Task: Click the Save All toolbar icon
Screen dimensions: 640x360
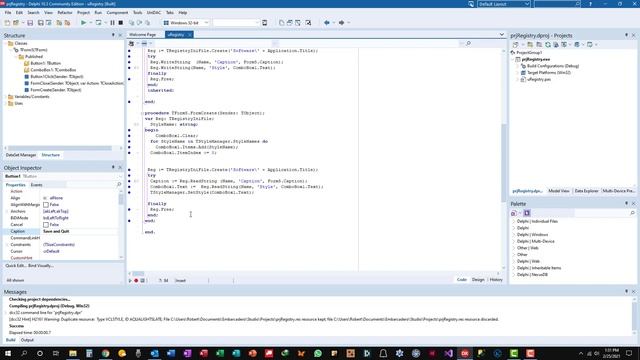Action: tap(40, 23)
